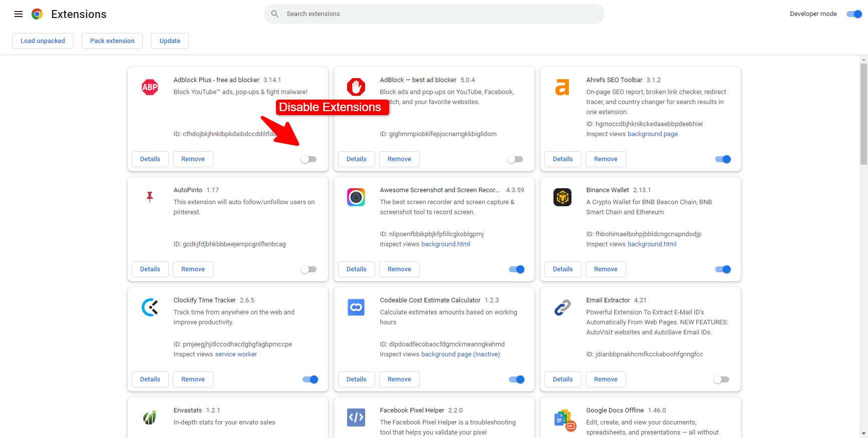The width and height of the screenshot is (868, 438).
Task: Click the AutoPinto version 1.17 text
Action: tap(212, 190)
